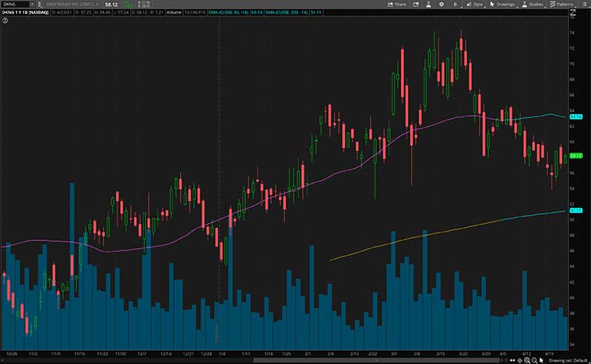Click the DMA (CLOSE, 50, -14) study label
The width and height of the screenshot is (591, 364).
coord(222,12)
